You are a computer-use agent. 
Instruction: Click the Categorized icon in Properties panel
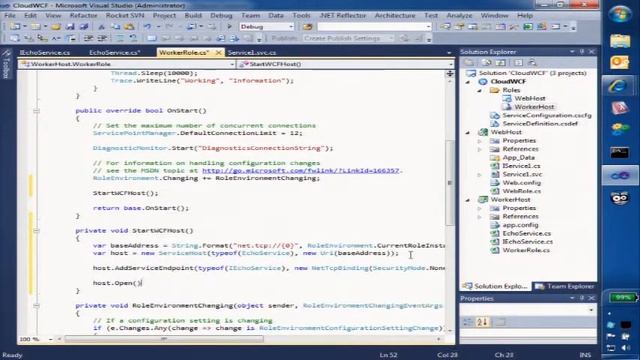(x=468, y=322)
